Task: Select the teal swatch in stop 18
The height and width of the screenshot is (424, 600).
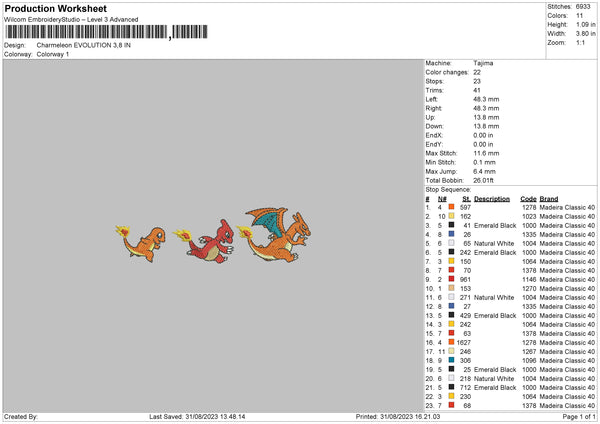Action: click(x=452, y=360)
